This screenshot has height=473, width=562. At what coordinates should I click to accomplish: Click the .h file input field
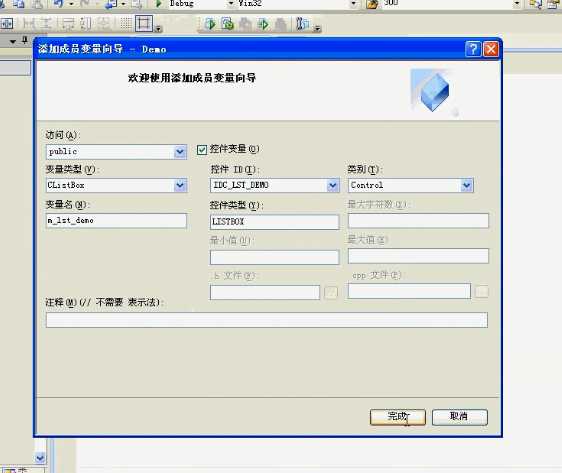(265, 292)
